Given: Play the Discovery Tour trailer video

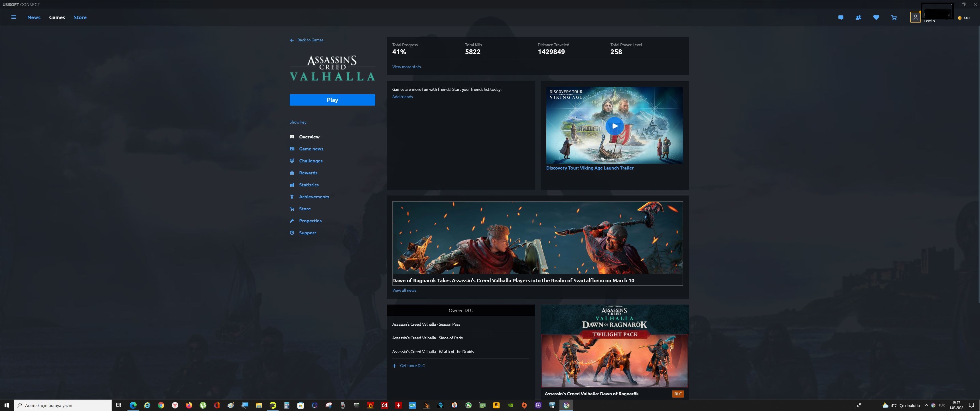Looking at the screenshot, I should point(614,126).
